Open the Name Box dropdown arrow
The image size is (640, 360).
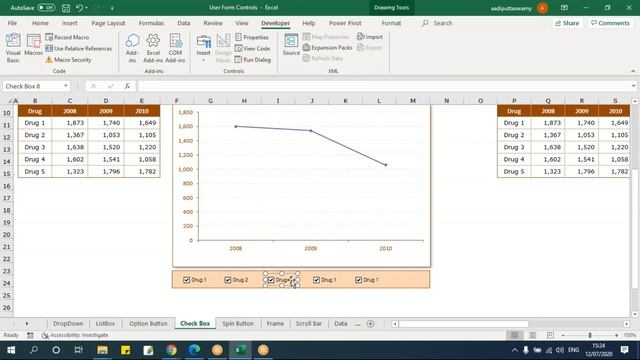(x=66, y=86)
